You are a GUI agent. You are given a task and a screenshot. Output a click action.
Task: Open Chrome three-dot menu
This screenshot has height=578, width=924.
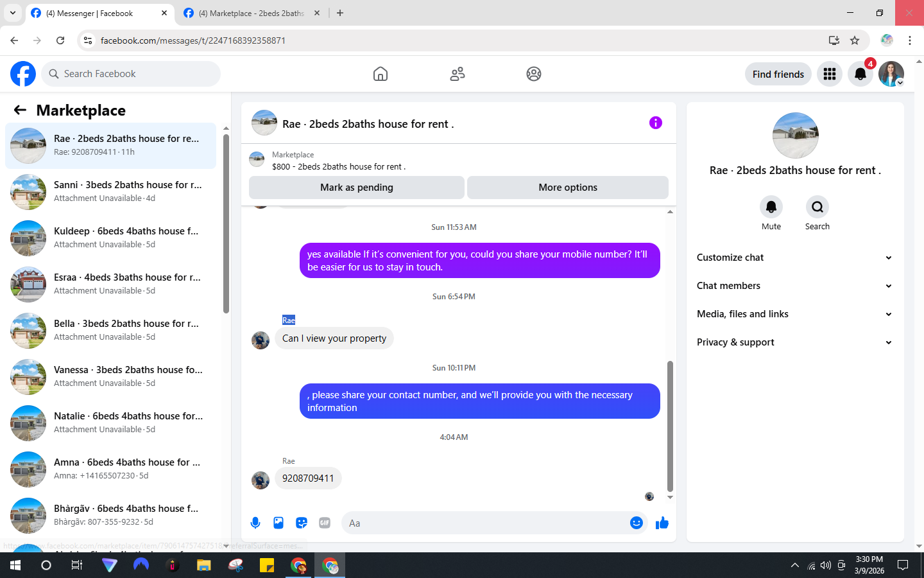tap(910, 40)
